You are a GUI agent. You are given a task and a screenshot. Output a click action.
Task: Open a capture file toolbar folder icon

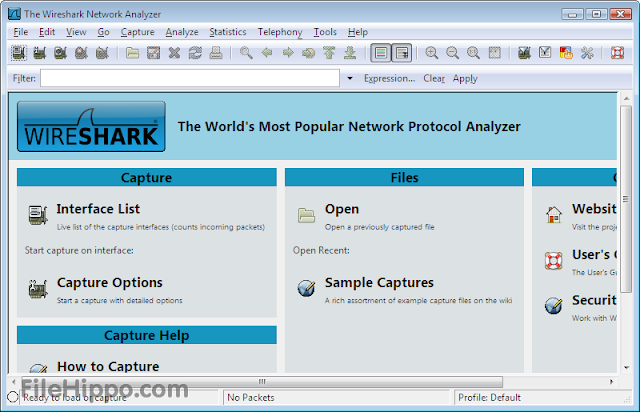click(132, 53)
